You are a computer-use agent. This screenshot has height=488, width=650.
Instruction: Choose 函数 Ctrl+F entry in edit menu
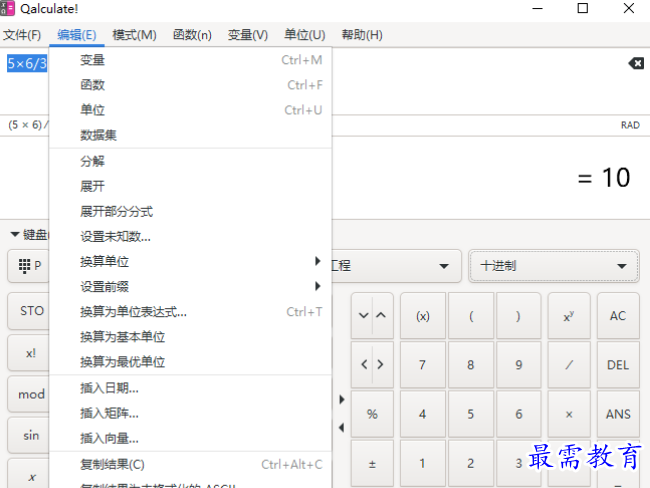click(x=191, y=85)
